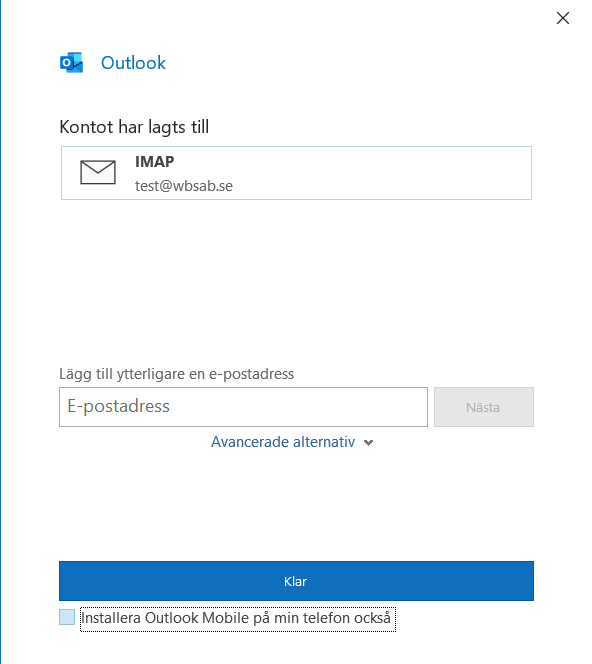Click the bold IMAP account type label
The height and width of the screenshot is (664, 592).
[x=155, y=161]
